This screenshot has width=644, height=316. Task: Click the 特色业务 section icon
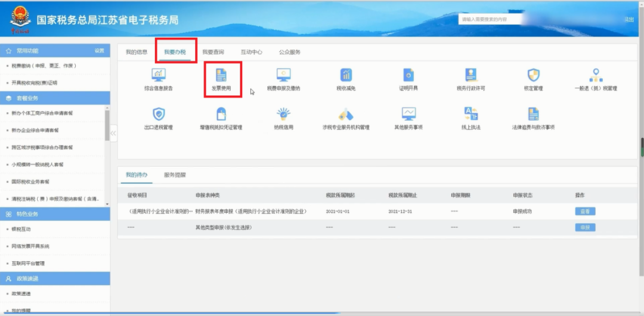click(x=8, y=214)
